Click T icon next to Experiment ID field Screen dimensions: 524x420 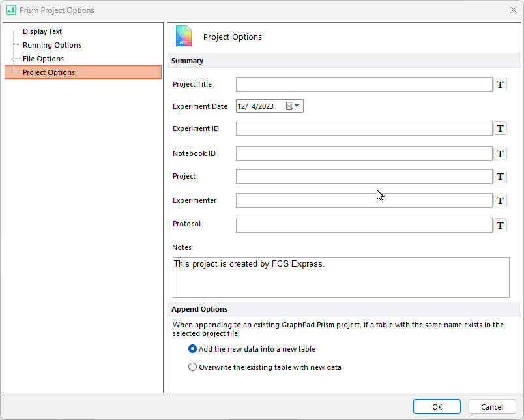(x=500, y=128)
